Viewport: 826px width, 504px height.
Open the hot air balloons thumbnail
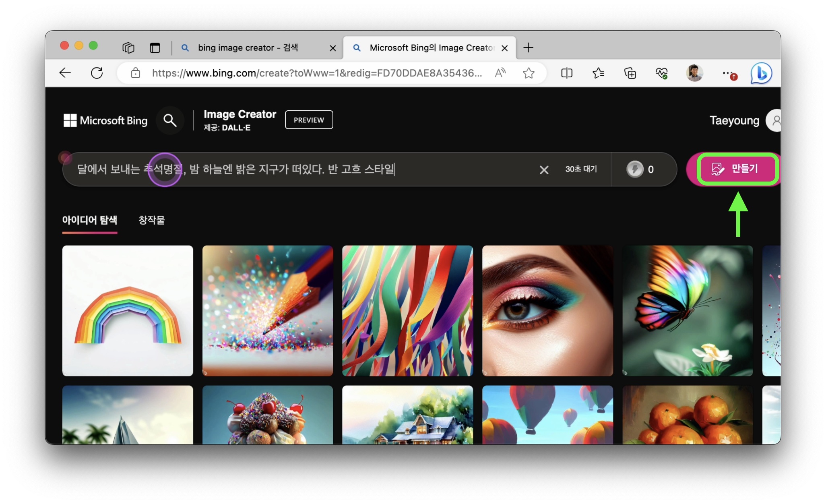tap(547, 415)
